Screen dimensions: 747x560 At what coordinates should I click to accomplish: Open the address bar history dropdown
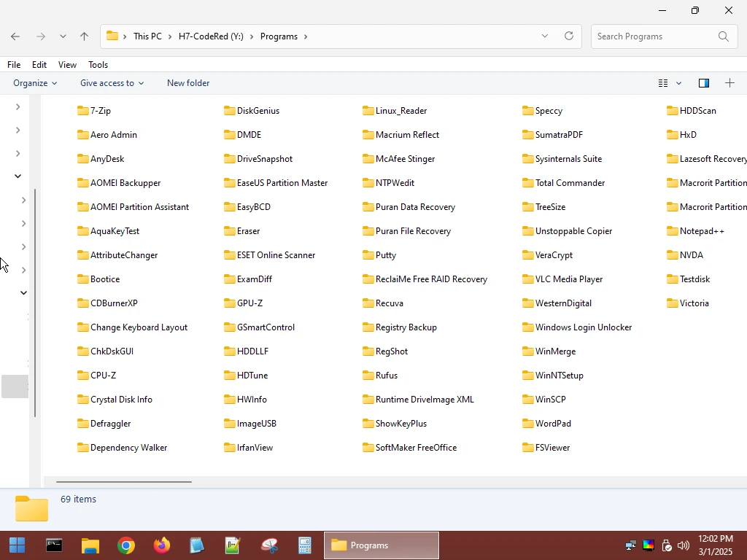(544, 36)
